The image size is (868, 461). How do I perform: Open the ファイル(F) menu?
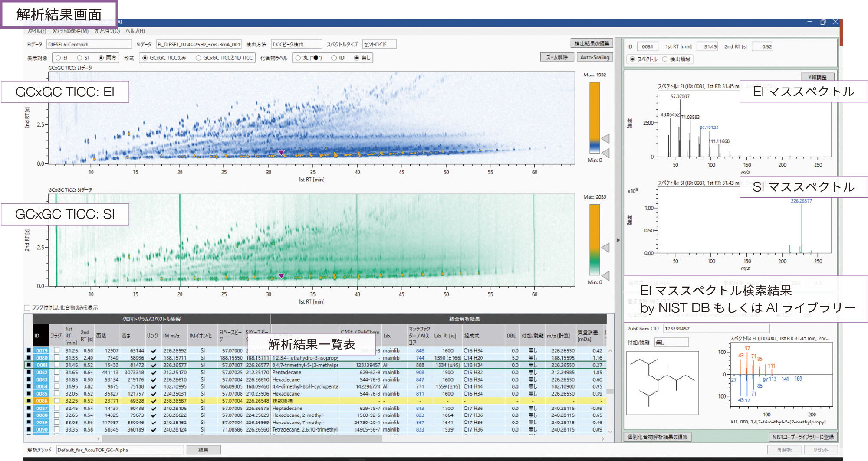[36, 31]
